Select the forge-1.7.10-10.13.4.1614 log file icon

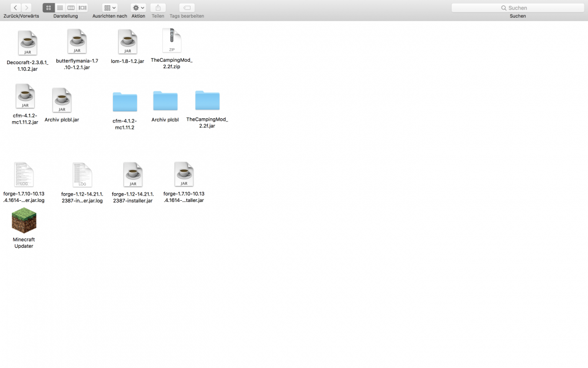click(24, 175)
